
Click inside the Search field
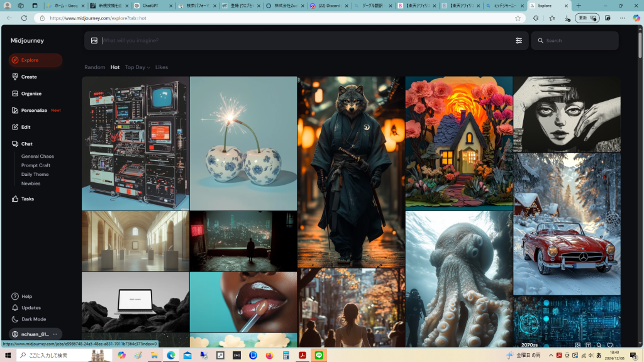tap(579, 40)
